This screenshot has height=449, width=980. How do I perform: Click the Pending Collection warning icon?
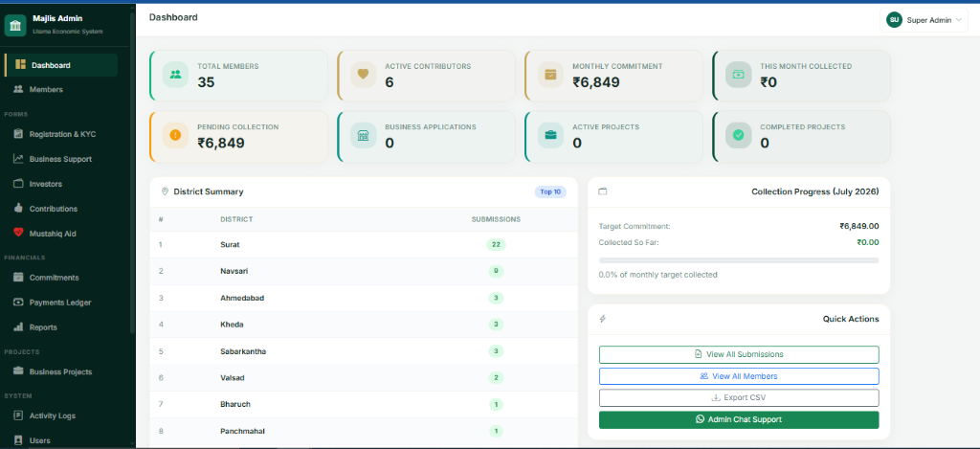pyautogui.click(x=176, y=135)
